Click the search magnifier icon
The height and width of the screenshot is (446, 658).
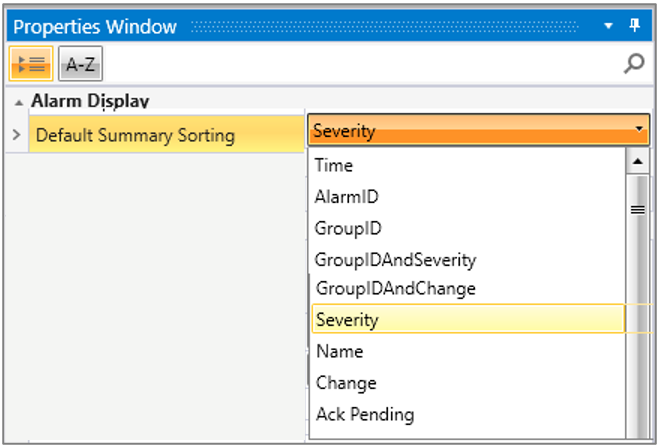(x=633, y=65)
